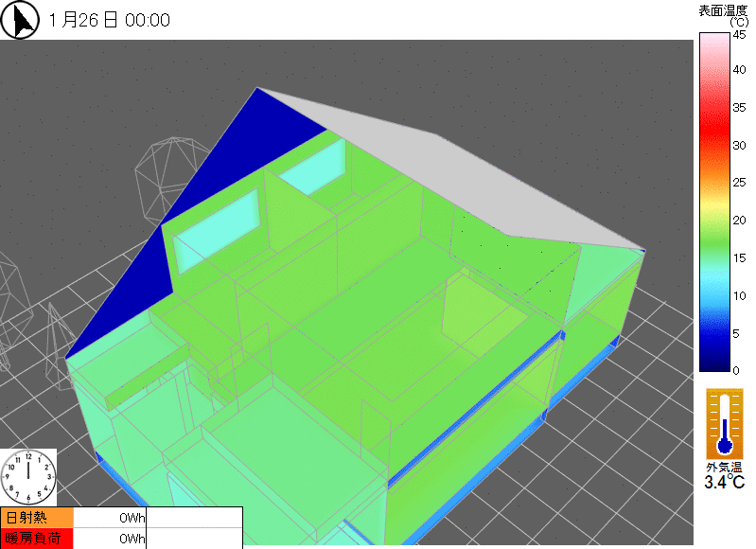Click the analog clock showing midnight
This screenshot has width=756, height=549.
pyautogui.click(x=28, y=477)
